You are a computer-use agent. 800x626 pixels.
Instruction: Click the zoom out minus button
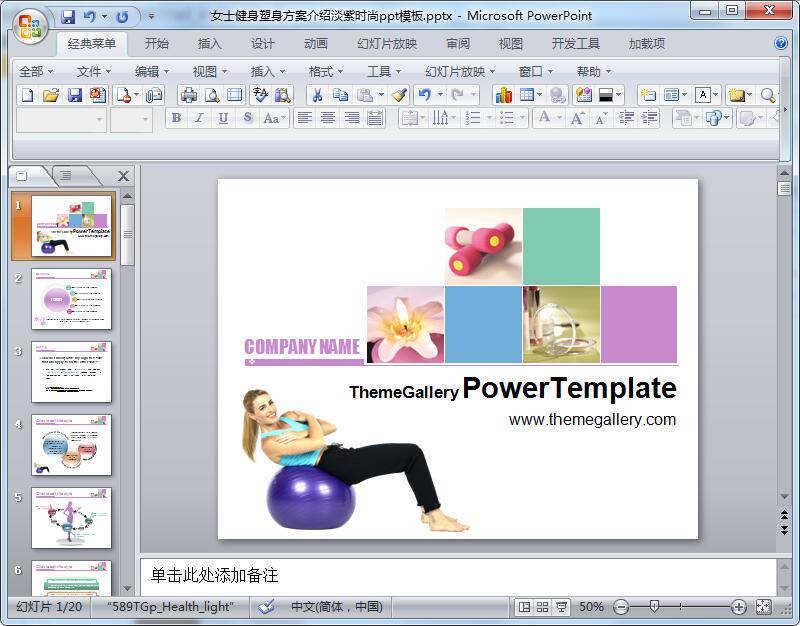pyautogui.click(x=621, y=607)
